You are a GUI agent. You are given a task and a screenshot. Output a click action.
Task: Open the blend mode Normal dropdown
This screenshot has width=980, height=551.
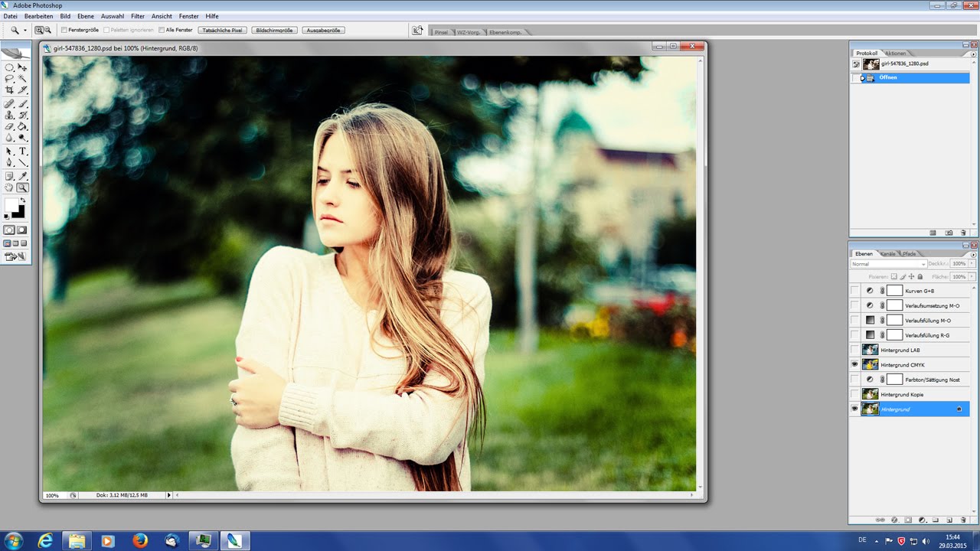click(x=889, y=264)
